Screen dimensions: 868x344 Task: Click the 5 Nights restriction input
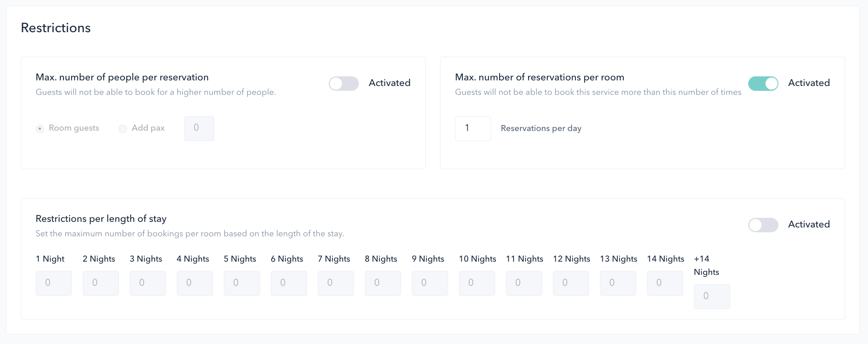pyautogui.click(x=242, y=283)
